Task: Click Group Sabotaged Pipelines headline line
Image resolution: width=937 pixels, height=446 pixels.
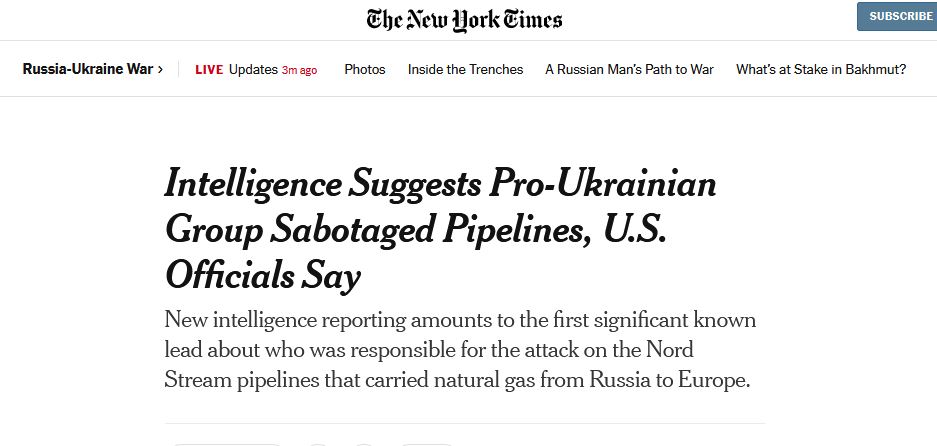Action: click(379, 230)
